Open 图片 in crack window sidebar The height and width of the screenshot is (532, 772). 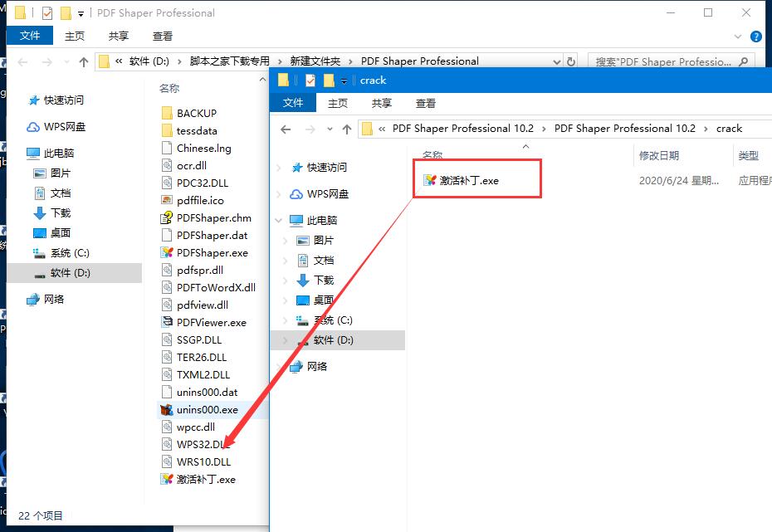pos(315,240)
